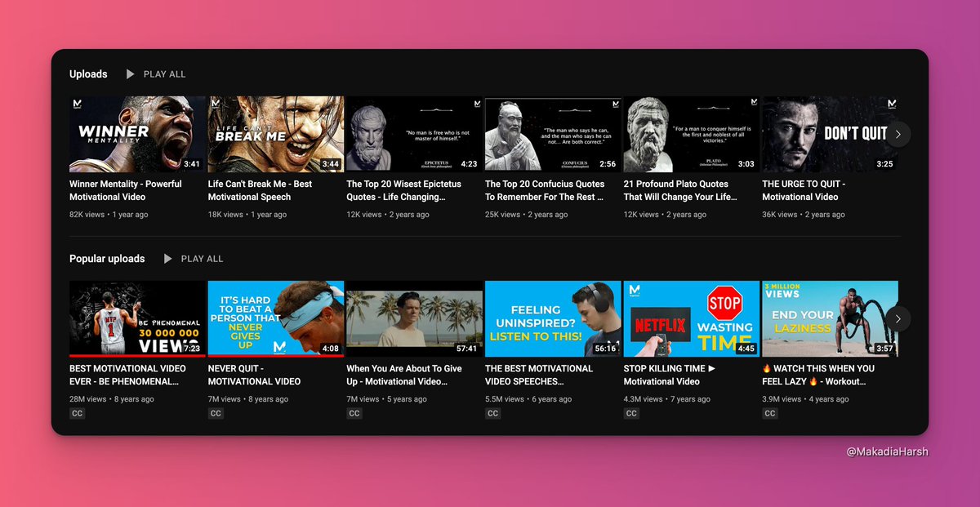The image size is (980, 507).
Task: Click '18K views • 1 year ago' text
Action: click(247, 215)
